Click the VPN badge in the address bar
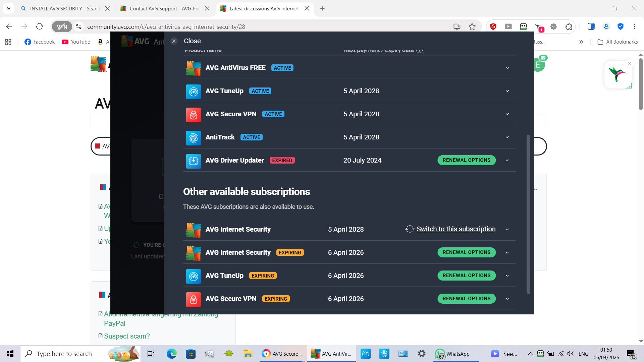 point(62,27)
